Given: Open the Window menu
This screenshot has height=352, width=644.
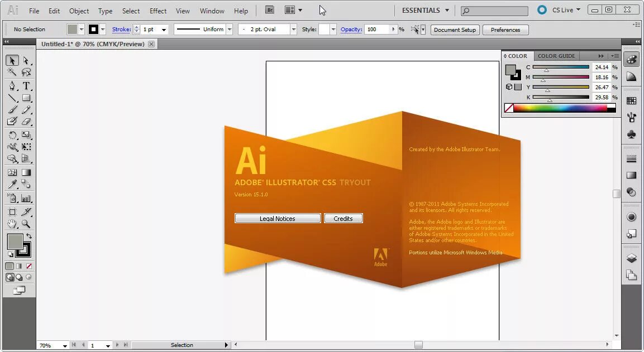Looking at the screenshot, I should click(212, 11).
